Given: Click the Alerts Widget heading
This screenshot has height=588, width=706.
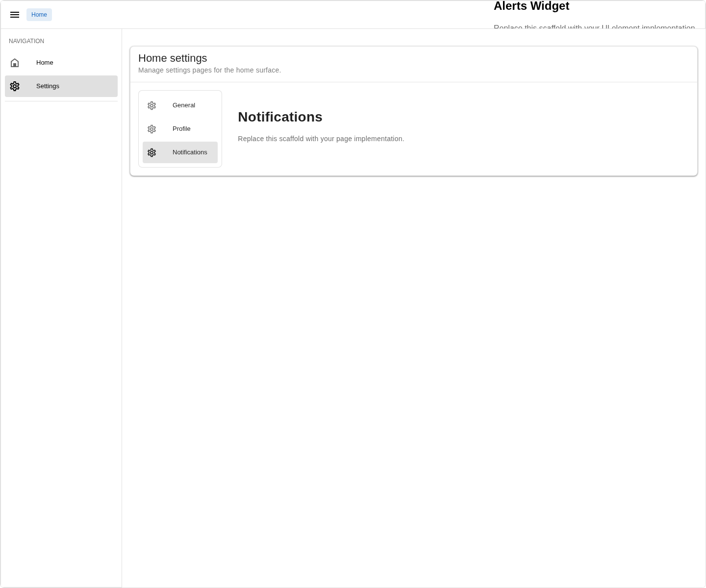Looking at the screenshot, I should [x=531, y=6].
